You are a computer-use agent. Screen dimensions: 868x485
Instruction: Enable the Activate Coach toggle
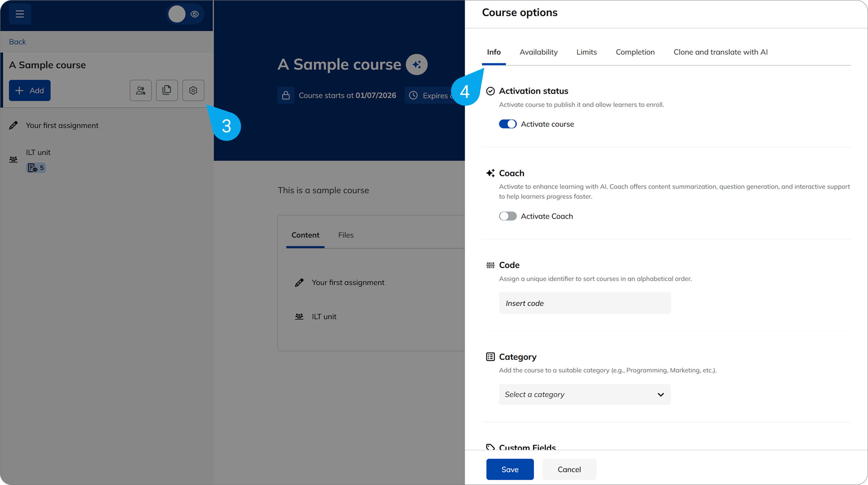(508, 216)
